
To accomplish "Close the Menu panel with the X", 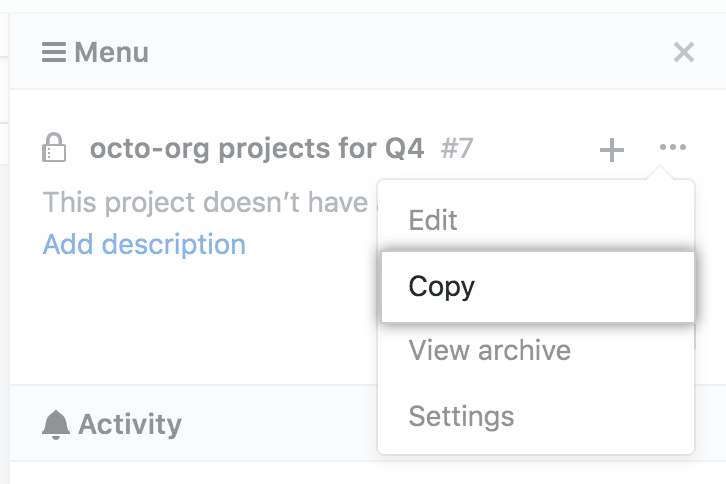I will click(x=684, y=52).
